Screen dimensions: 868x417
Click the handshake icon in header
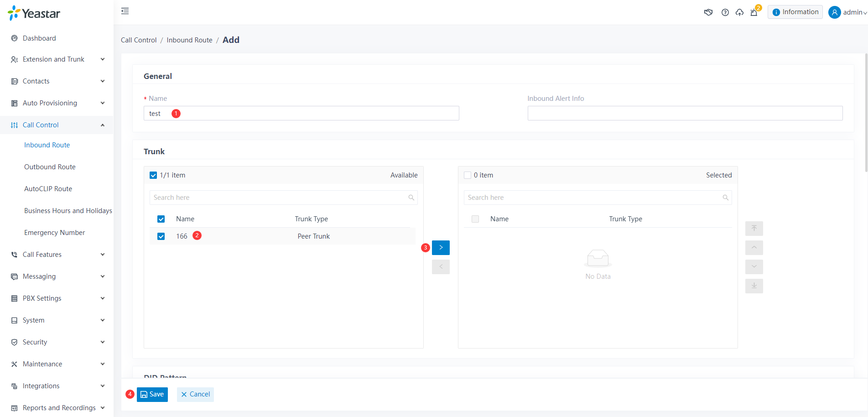click(708, 12)
